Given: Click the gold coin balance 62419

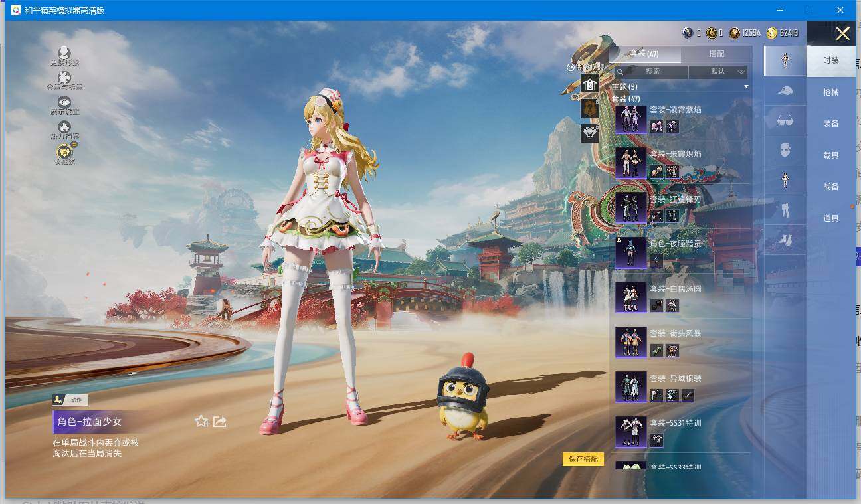Looking at the screenshot, I should tap(782, 33).
